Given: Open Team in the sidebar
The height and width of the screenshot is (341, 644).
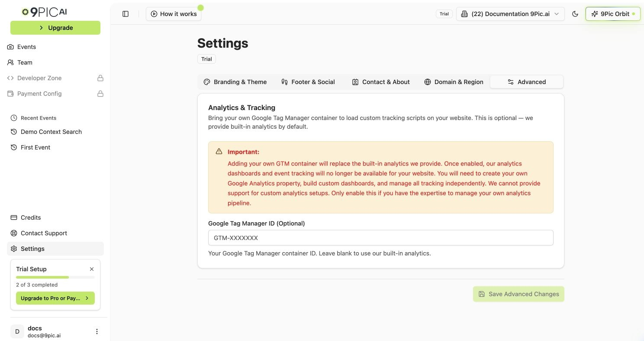Looking at the screenshot, I should tap(55, 62).
